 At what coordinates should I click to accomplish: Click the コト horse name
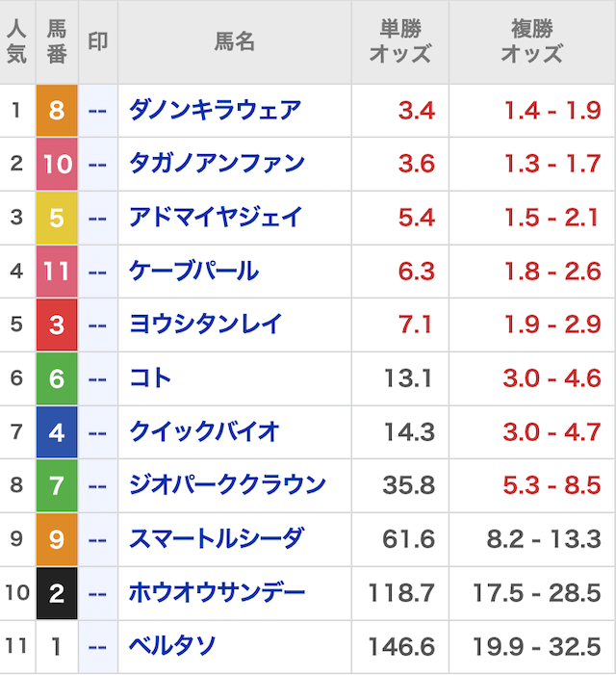click(x=150, y=378)
